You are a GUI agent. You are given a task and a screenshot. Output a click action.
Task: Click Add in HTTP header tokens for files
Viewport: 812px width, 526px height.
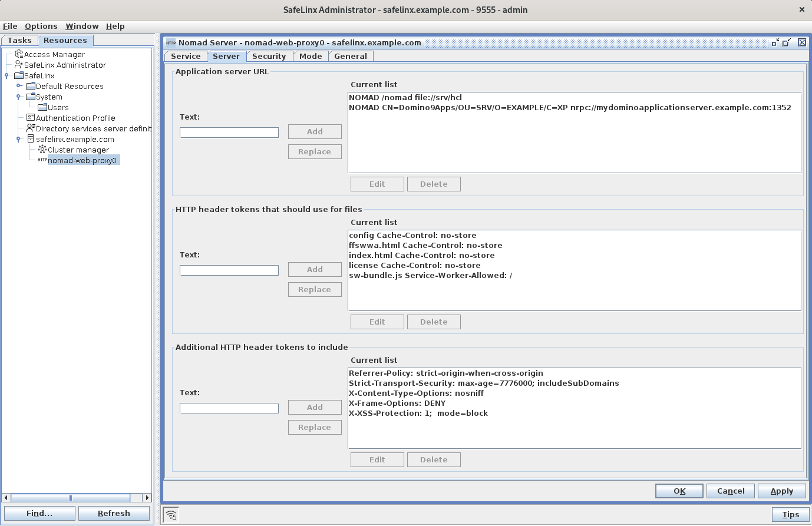pos(315,269)
